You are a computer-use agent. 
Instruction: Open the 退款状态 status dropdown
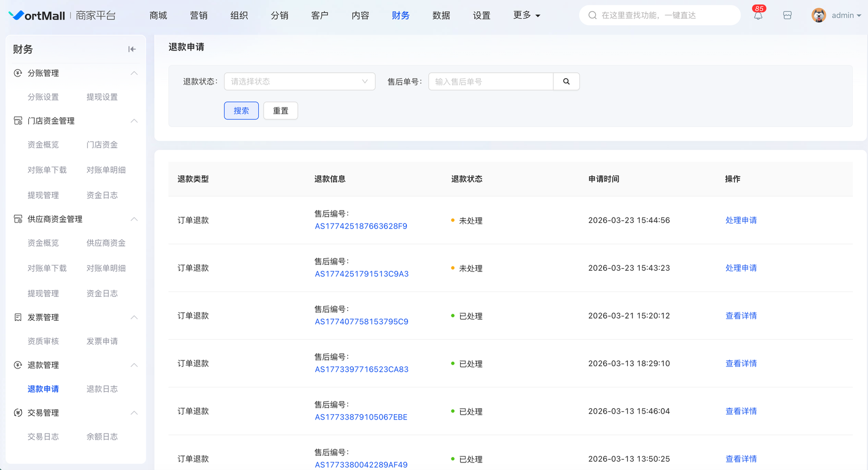(x=299, y=81)
